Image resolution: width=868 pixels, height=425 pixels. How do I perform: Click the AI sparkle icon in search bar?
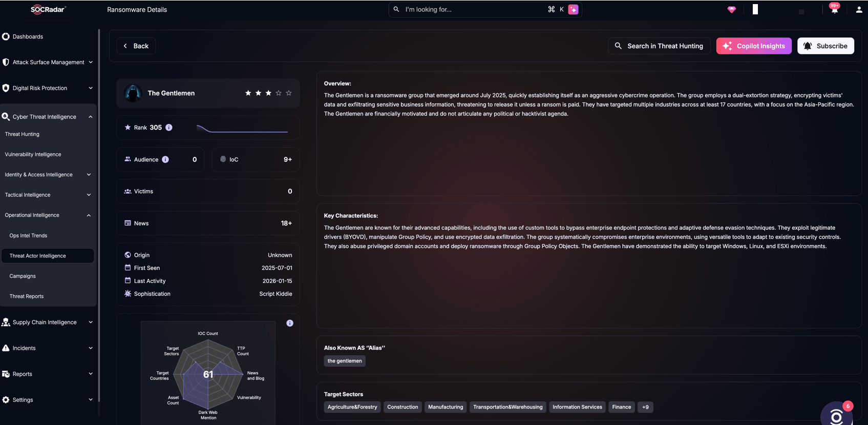pos(573,9)
